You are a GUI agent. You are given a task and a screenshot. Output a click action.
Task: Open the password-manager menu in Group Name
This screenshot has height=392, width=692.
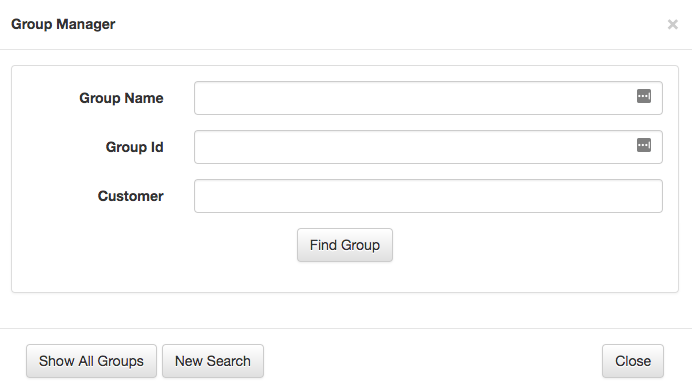[x=644, y=96]
